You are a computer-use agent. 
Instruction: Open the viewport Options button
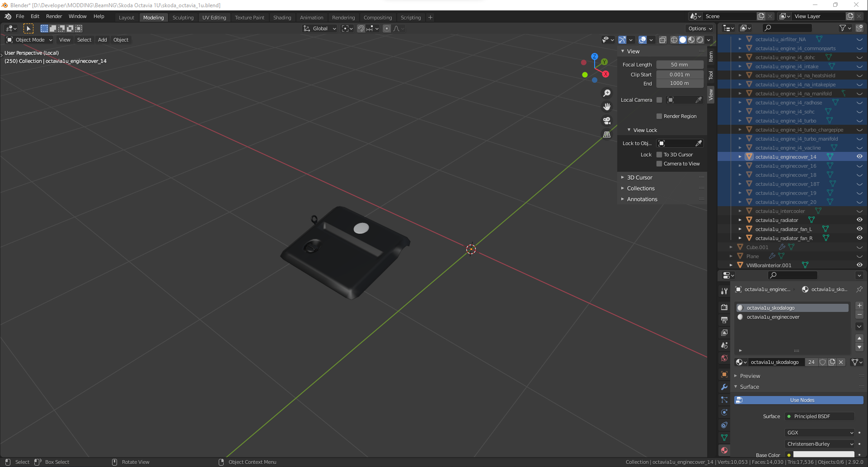pyautogui.click(x=699, y=28)
